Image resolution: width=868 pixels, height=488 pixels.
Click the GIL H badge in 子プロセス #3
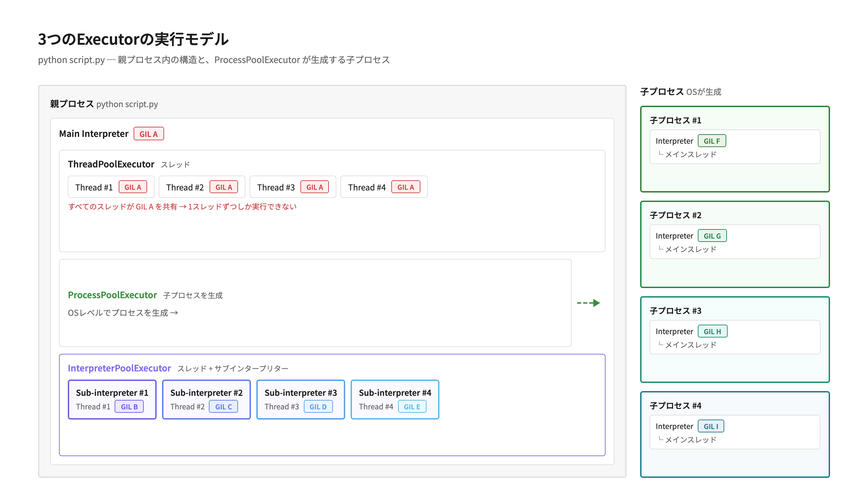712,331
